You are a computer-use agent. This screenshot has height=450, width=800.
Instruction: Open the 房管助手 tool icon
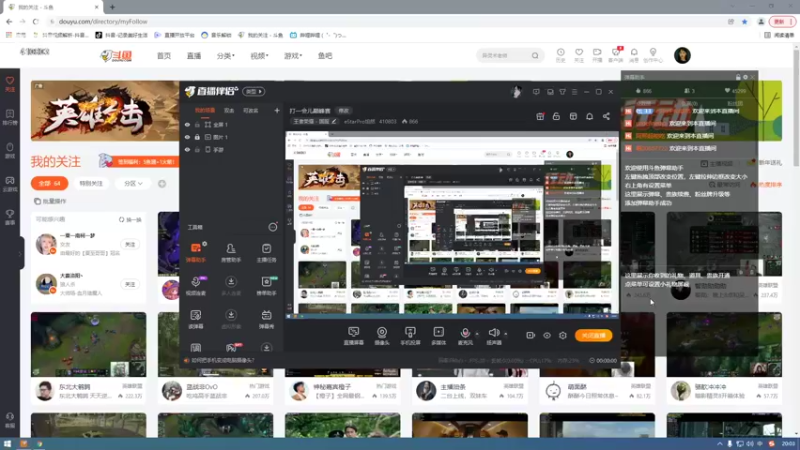click(x=231, y=252)
